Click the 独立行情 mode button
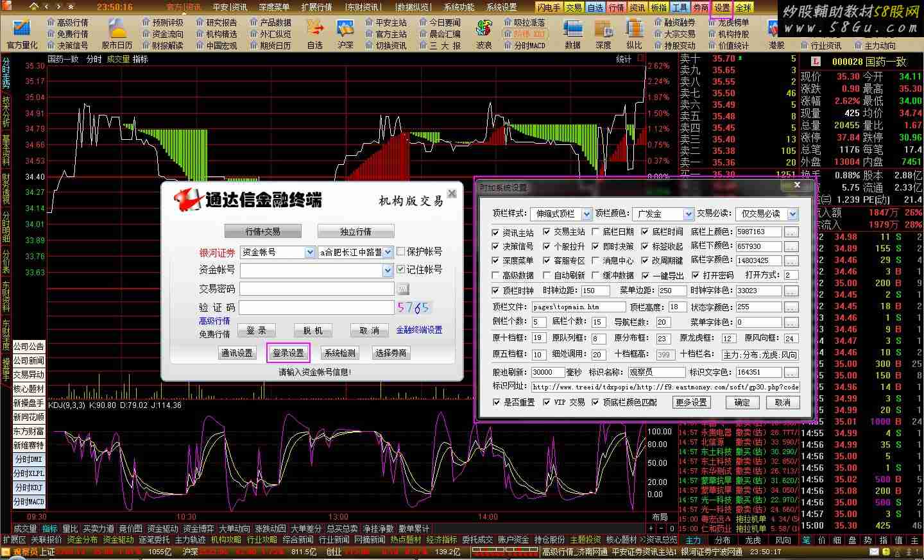Viewport: 924px width, 560px height. click(x=355, y=232)
